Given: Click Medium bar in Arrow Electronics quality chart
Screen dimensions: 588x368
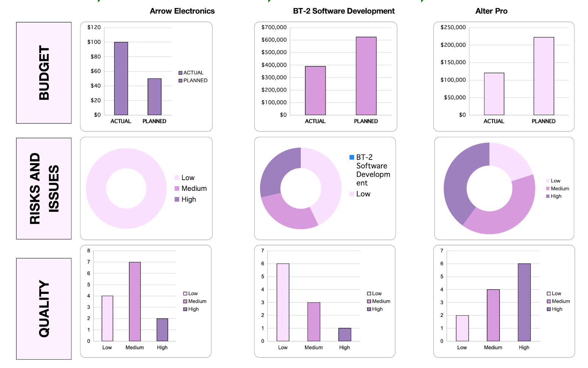Looking at the screenshot, I should point(135,301).
